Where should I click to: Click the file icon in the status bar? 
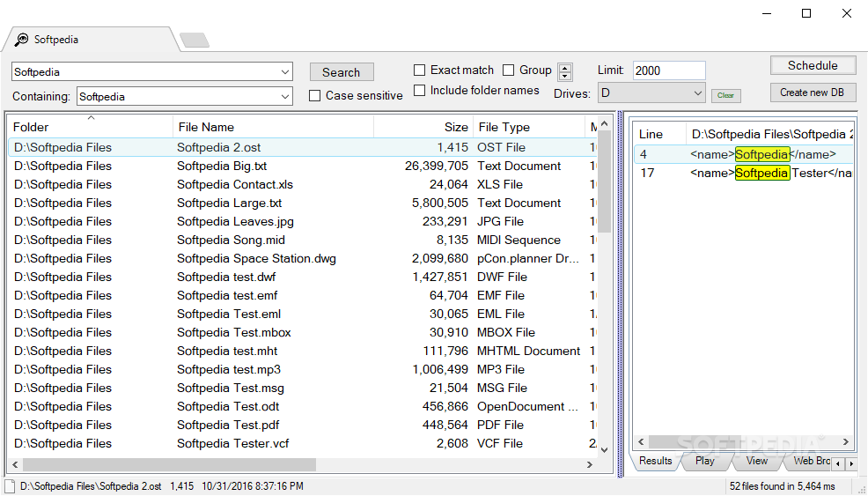(x=10, y=486)
